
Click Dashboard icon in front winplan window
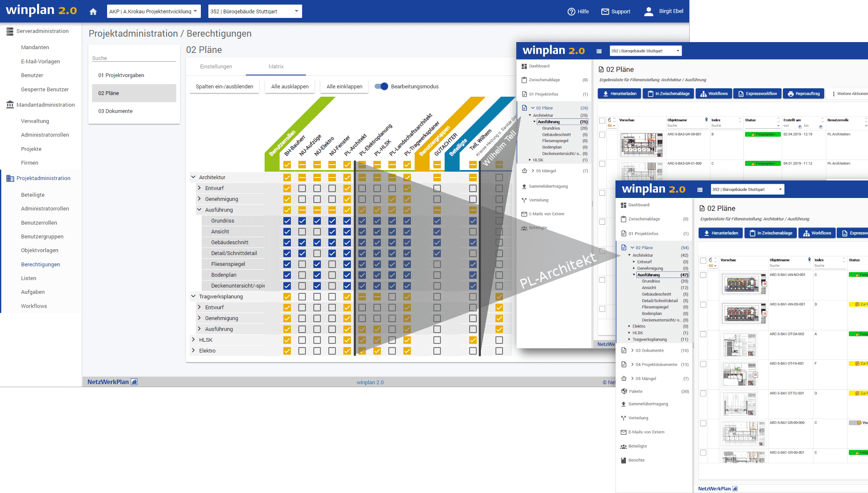pos(623,205)
